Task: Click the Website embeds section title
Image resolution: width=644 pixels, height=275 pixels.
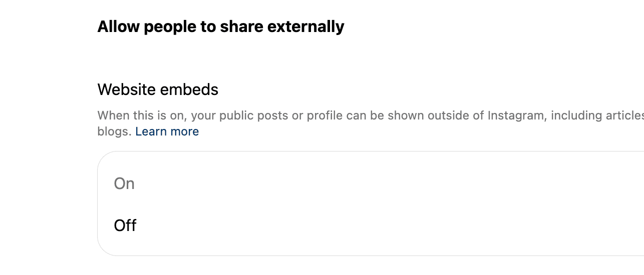Action: 158,89
